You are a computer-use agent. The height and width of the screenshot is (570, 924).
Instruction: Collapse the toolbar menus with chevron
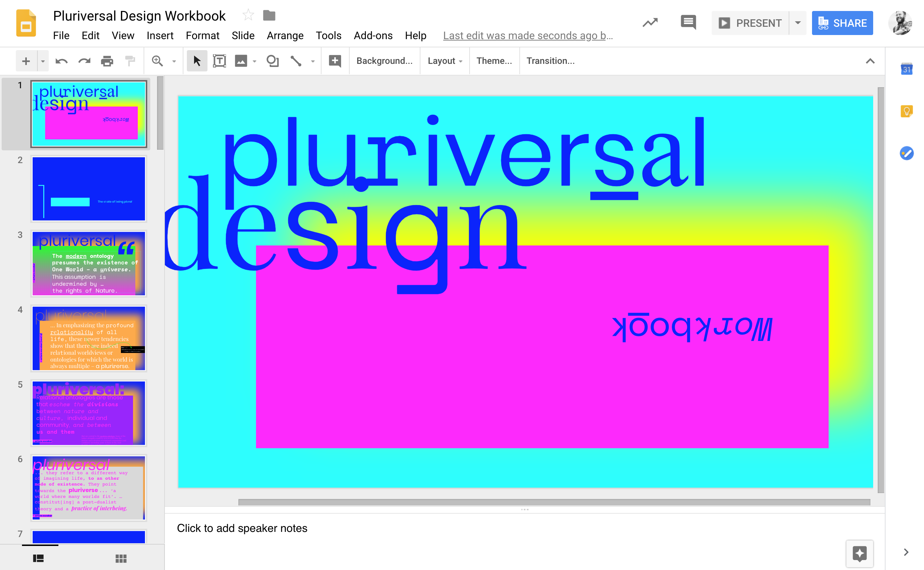(870, 61)
